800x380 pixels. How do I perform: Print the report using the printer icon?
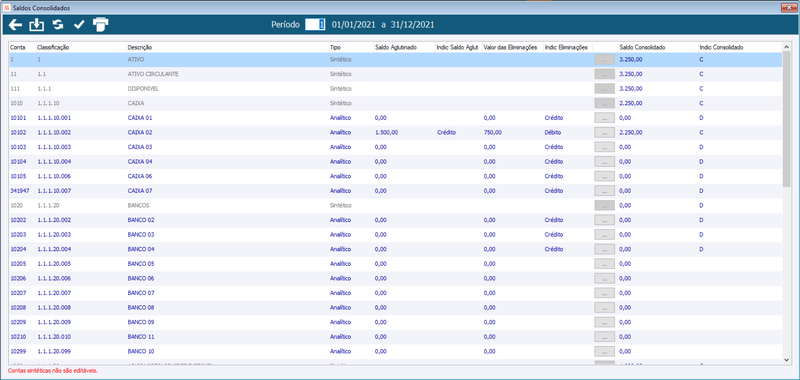pos(101,24)
